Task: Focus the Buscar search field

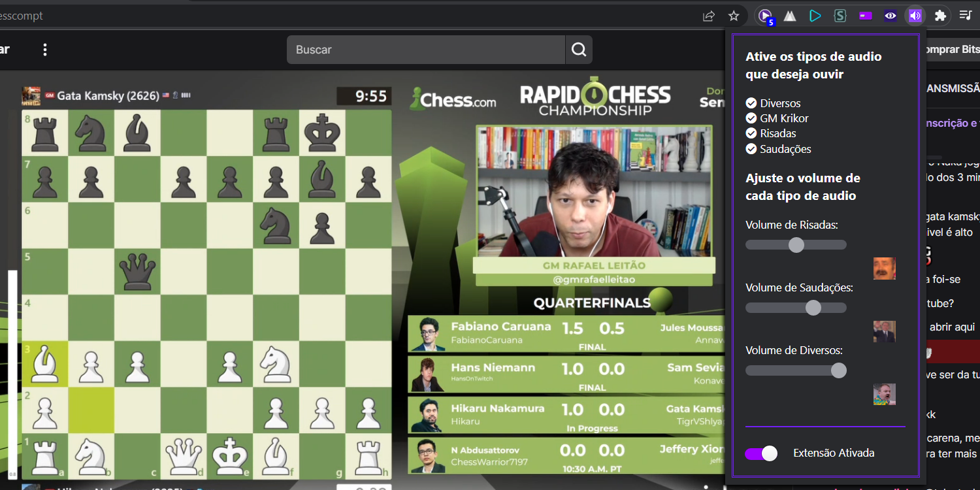Action: point(426,50)
